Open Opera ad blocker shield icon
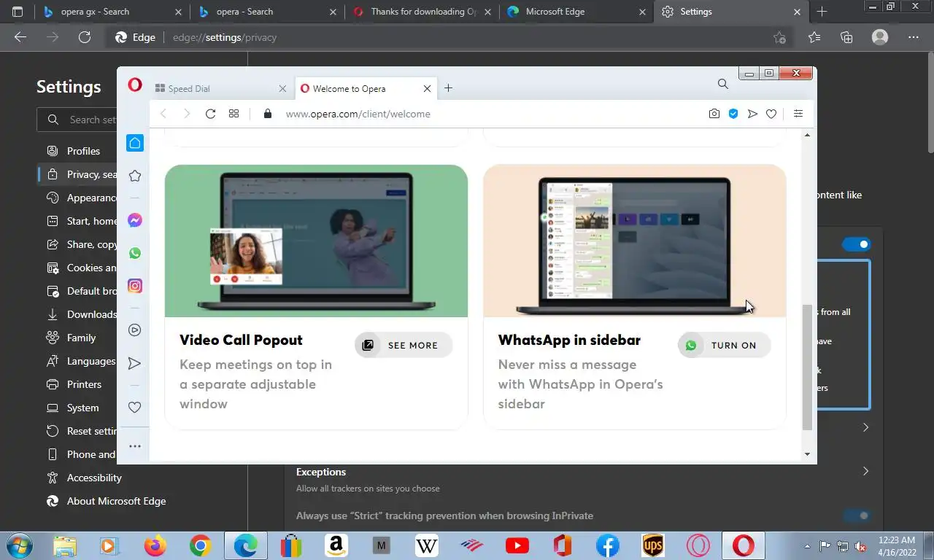The height and width of the screenshot is (560, 934). click(x=733, y=114)
